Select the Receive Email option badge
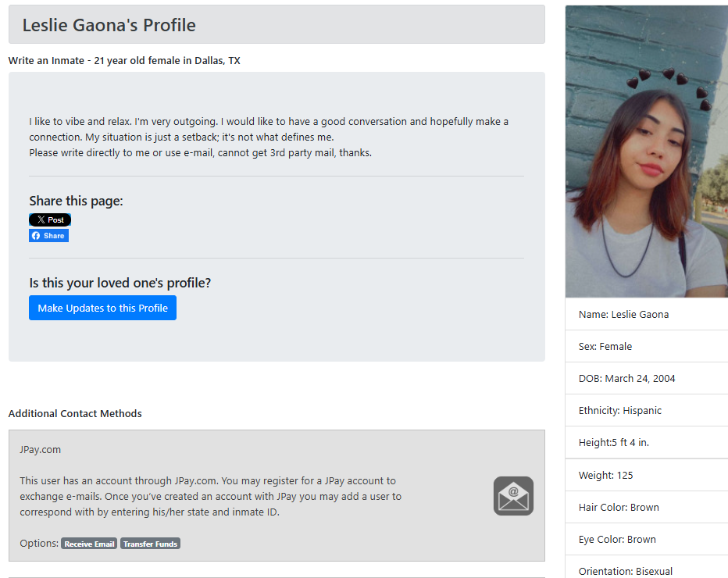This screenshot has width=728, height=578. tap(89, 544)
